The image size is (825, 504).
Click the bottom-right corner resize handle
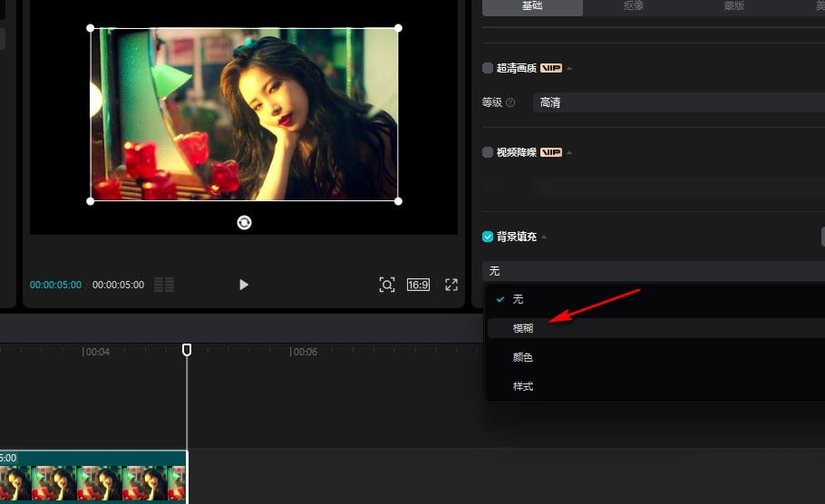[398, 201]
